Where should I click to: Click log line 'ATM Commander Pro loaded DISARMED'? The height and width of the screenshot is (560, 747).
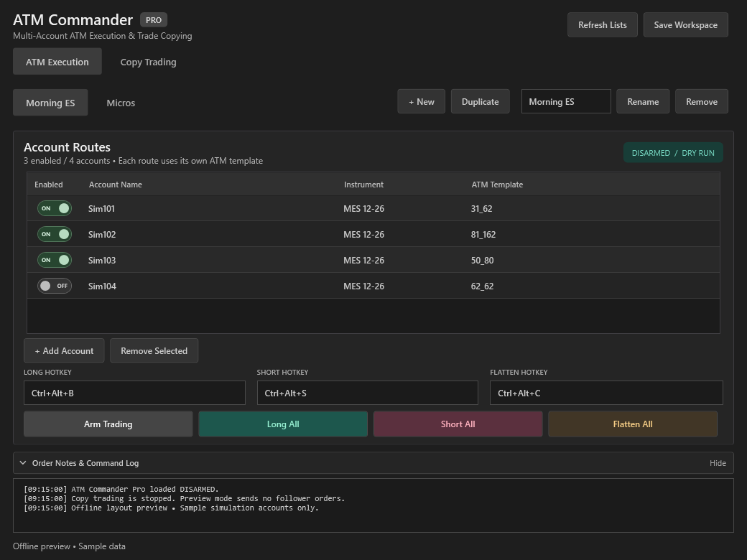[121, 489]
